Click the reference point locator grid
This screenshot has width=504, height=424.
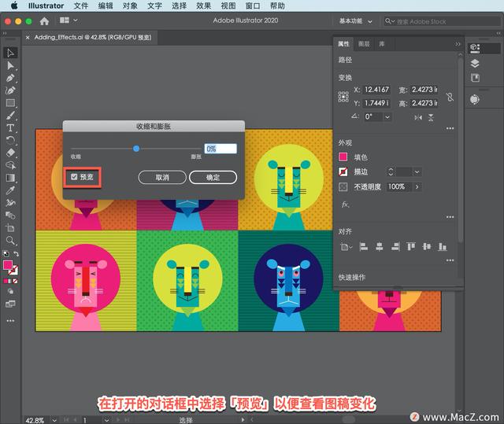click(x=343, y=97)
